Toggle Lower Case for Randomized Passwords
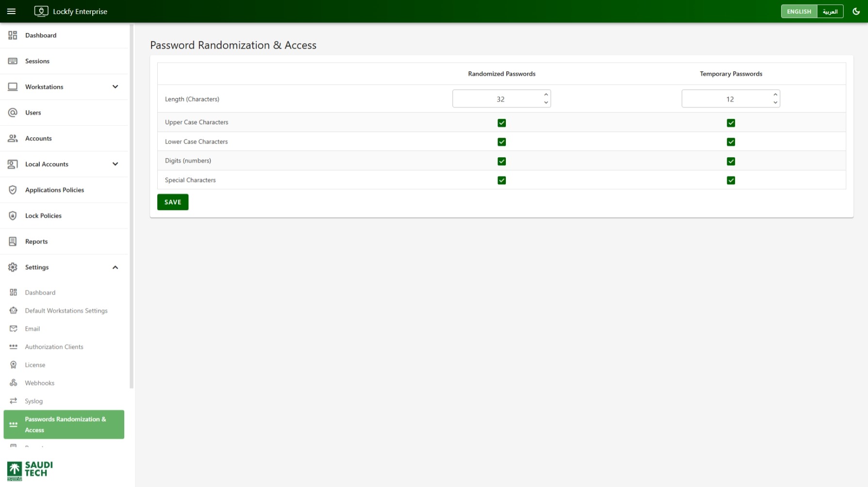868x487 pixels. (x=501, y=142)
